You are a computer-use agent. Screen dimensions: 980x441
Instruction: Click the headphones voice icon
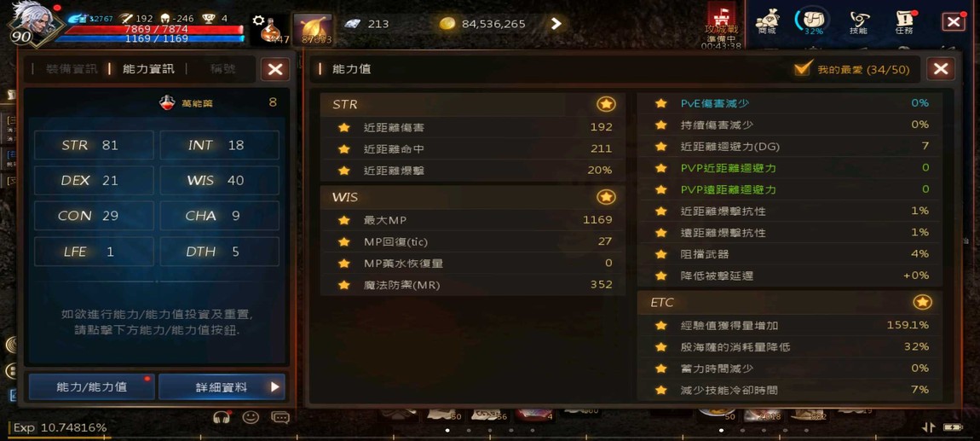click(x=222, y=416)
